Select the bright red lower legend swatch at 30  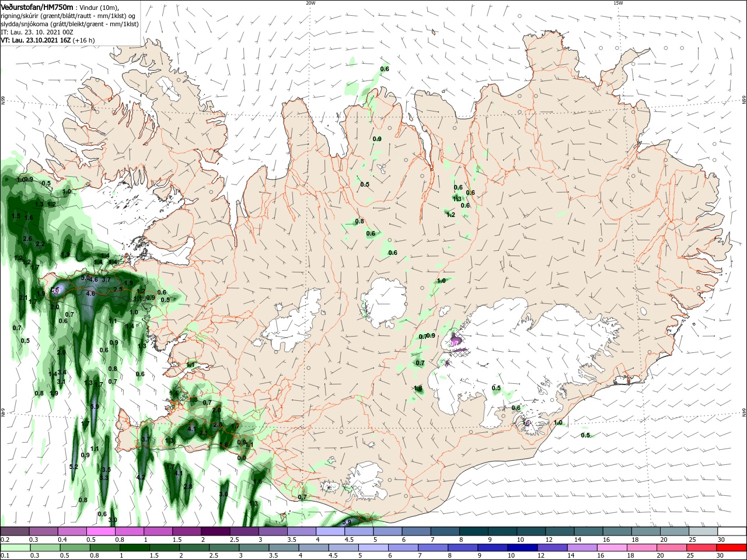pos(732,548)
